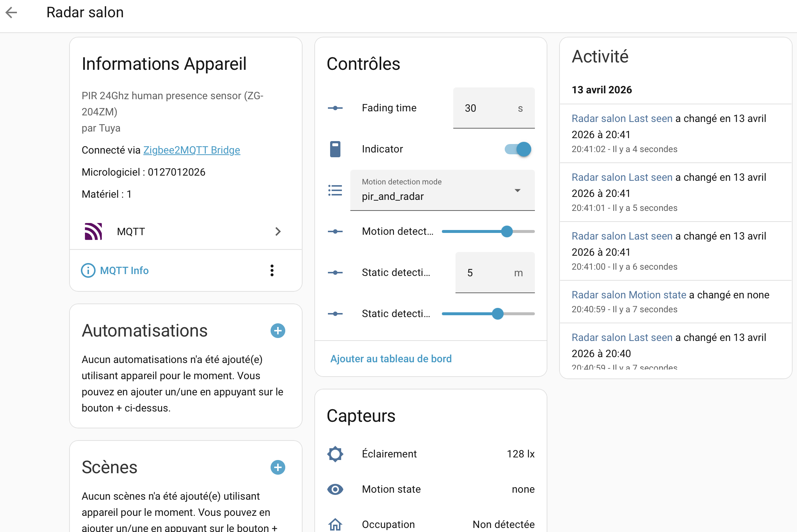Open the Motion detection mode dropdown
This screenshot has height=532, width=797.
tap(443, 190)
